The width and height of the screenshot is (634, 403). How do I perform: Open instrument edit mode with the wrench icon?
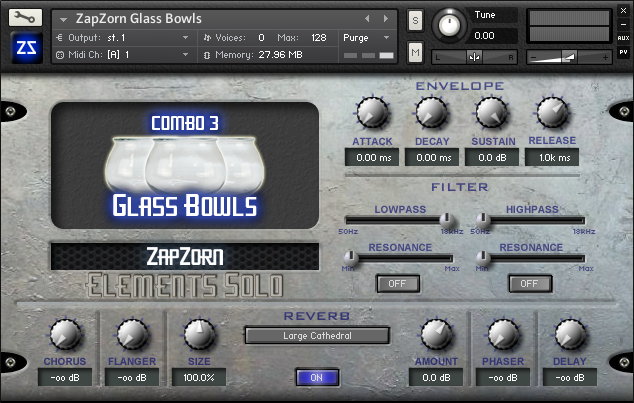25,18
